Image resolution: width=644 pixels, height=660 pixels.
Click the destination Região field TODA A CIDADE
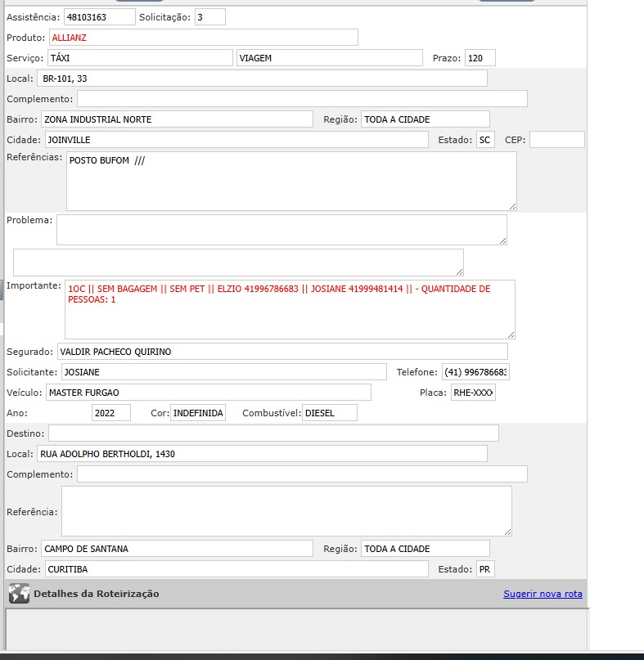(x=426, y=549)
